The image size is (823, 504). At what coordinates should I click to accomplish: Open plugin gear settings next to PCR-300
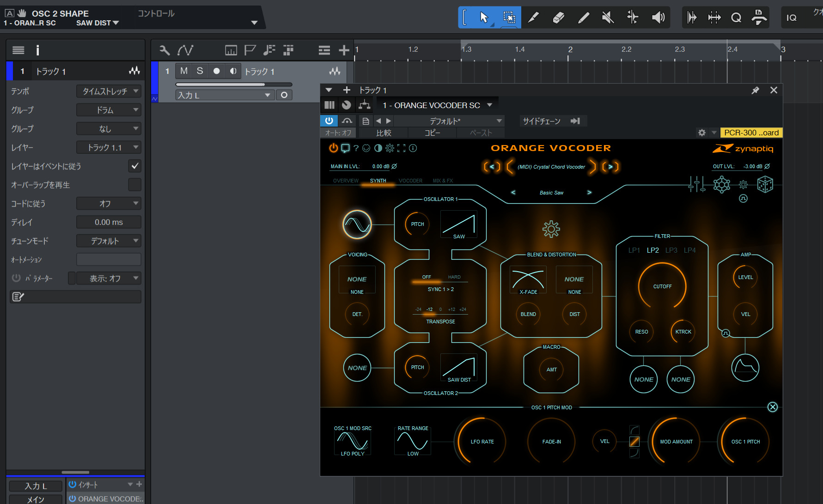tap(701, 133)
